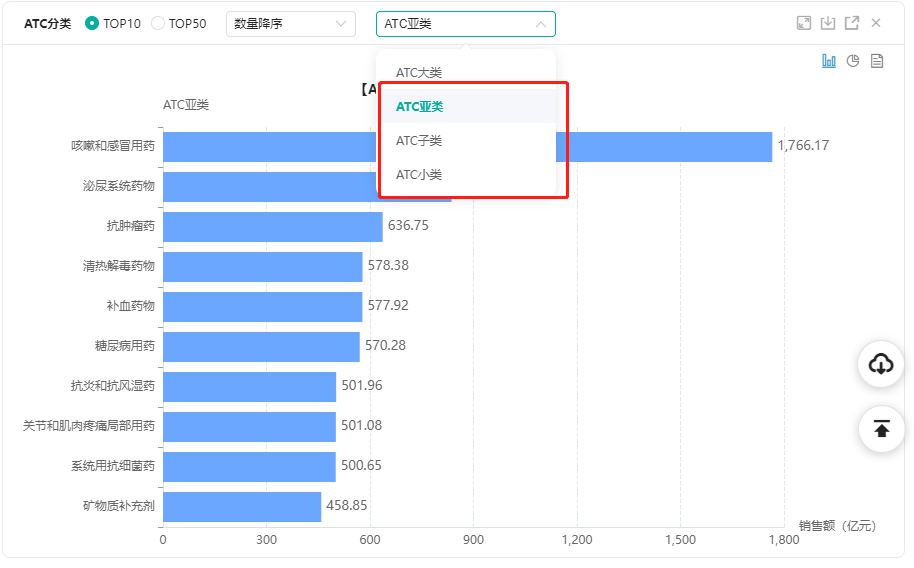Open chart in new window icon
The height and width of the screenshot is (568, 914).
click(852, 23)
